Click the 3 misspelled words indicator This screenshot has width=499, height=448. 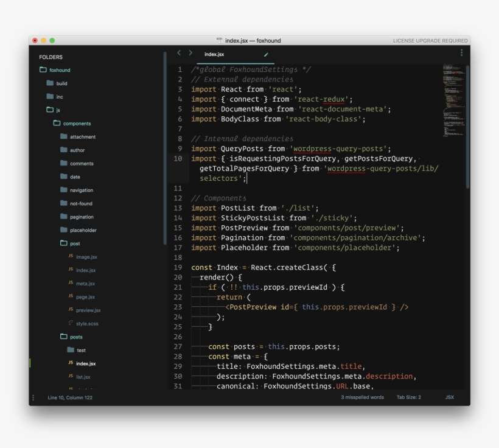pyautogui.click(x=361, y=397)
